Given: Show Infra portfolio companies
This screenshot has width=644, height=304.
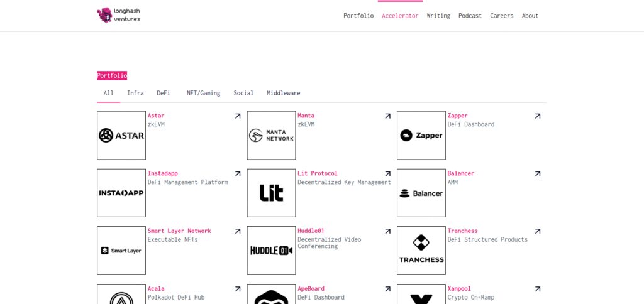Looking at the screenshot, I should coord(135,93).
